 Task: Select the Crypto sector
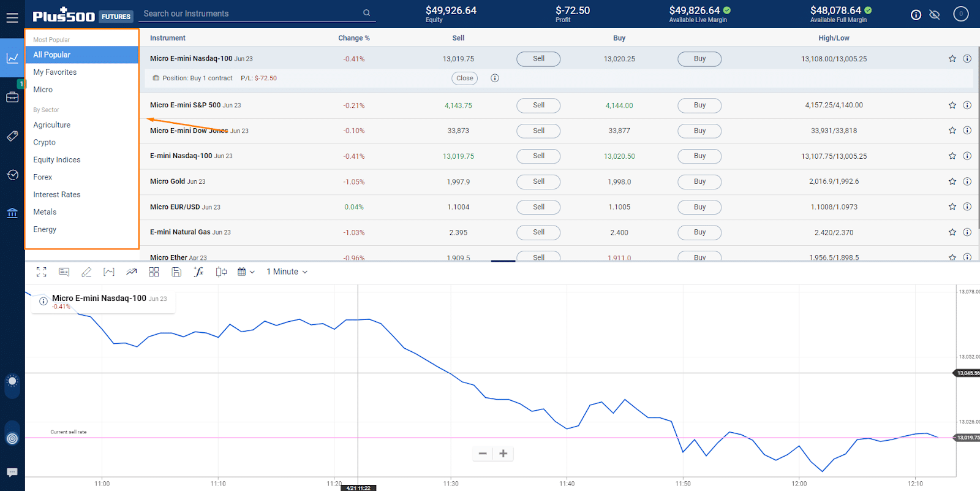tap(45, 142)
